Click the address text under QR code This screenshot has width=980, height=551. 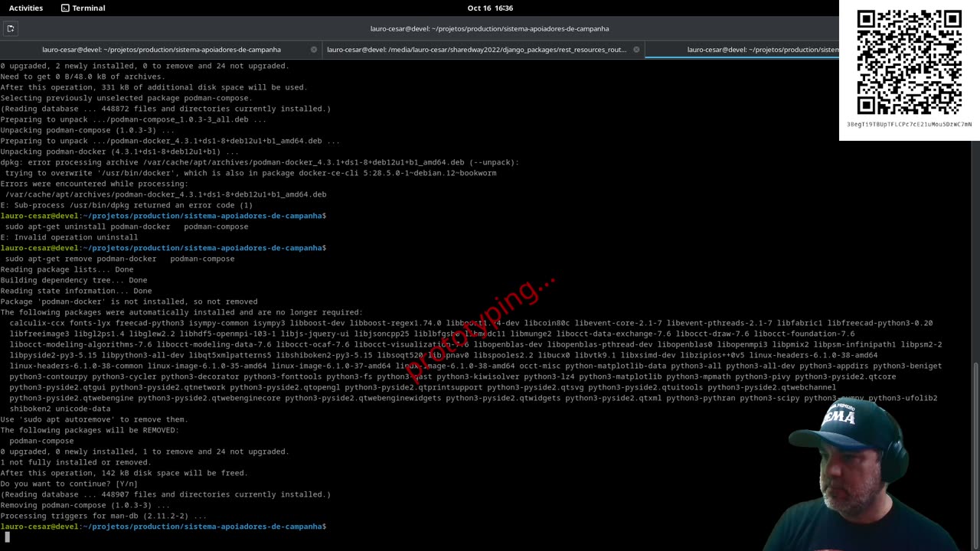tap(909, 124)
